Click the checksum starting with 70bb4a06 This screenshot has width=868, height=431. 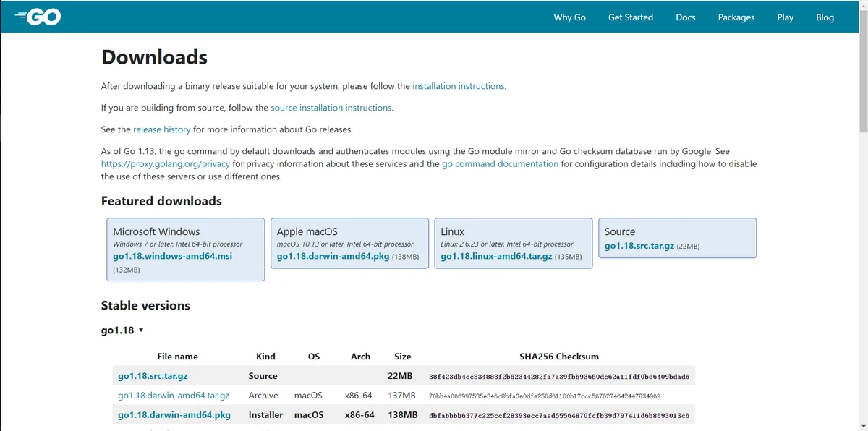pyautogui.click(x=545, y=396)
